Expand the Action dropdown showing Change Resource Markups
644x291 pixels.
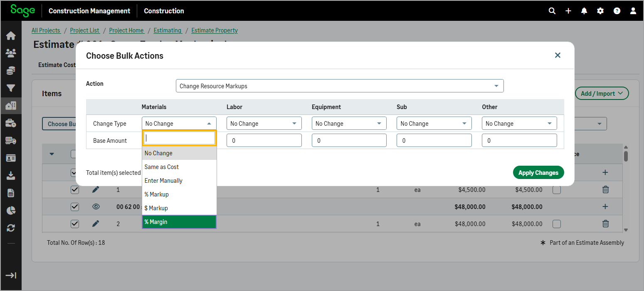(339, 86)
